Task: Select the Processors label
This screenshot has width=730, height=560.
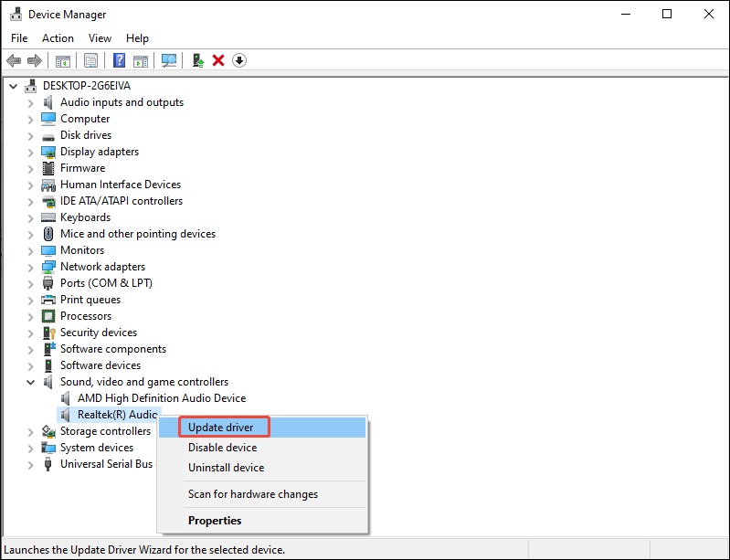Action: (86, 316)
